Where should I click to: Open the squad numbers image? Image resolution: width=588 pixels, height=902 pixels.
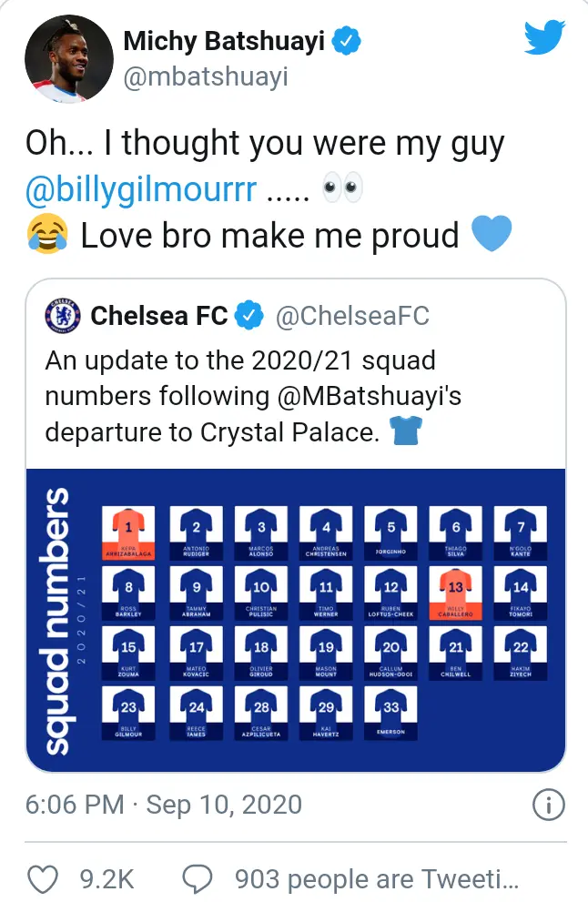(296, 619)
